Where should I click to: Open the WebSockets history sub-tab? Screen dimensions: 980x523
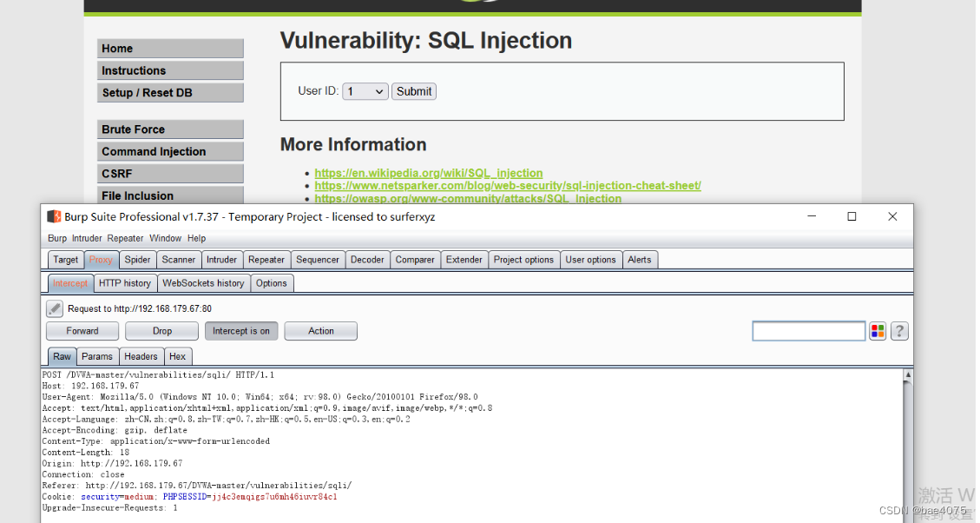(x=204, y=283)
